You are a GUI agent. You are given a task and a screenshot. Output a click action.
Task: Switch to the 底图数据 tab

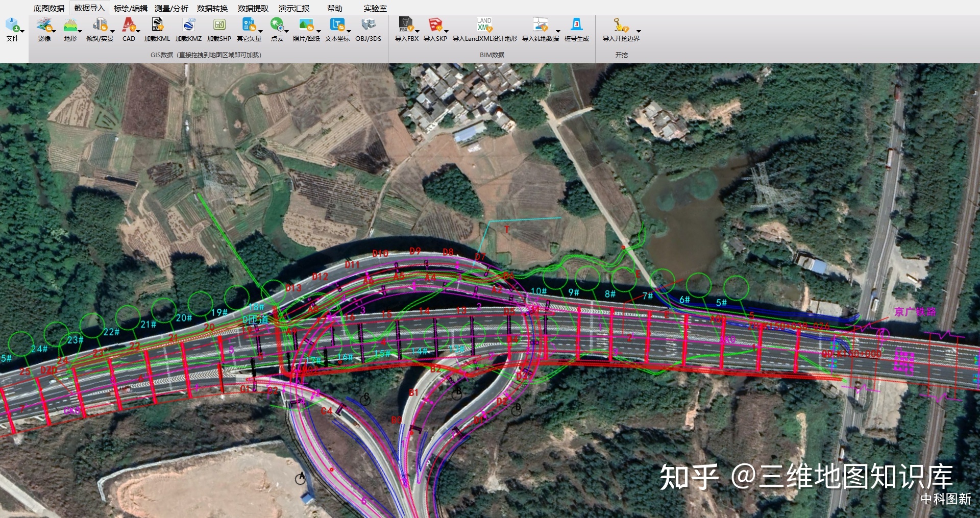(49, 8)
